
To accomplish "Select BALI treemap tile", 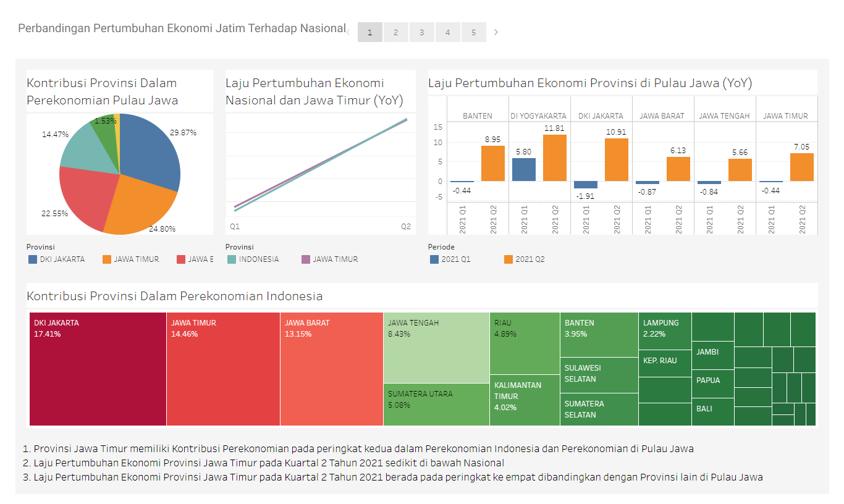I will point(713,412).
